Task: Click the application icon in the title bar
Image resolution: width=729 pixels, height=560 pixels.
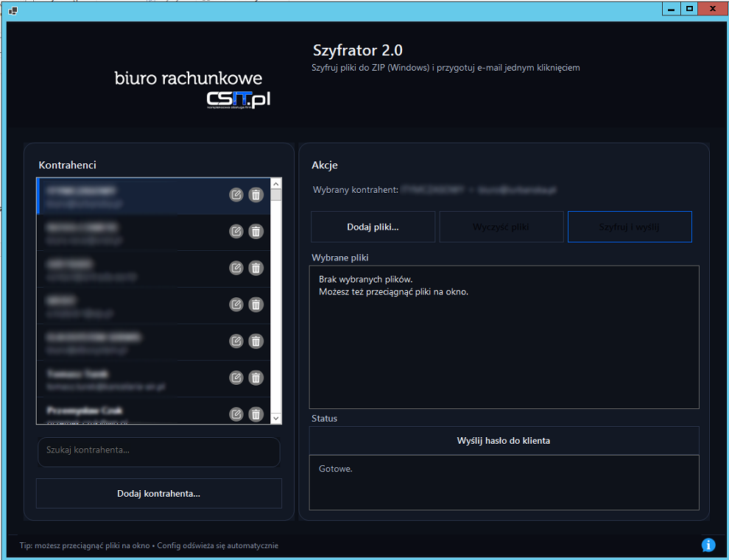Action: click(x=13, y=10)
